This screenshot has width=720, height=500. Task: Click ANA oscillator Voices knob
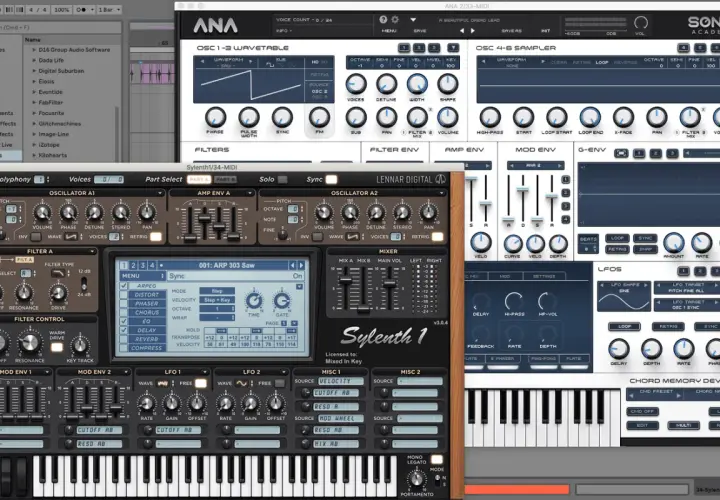pyautogui.click(x=356, y=84)
